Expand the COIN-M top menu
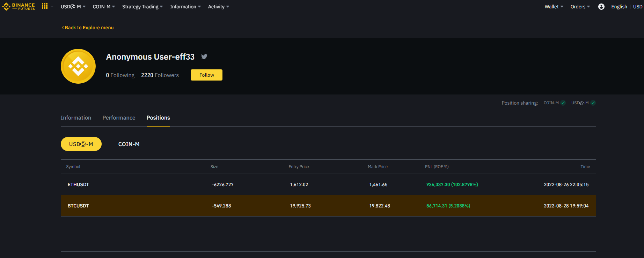The image size is (644, 258). click(x=104, y=7)
